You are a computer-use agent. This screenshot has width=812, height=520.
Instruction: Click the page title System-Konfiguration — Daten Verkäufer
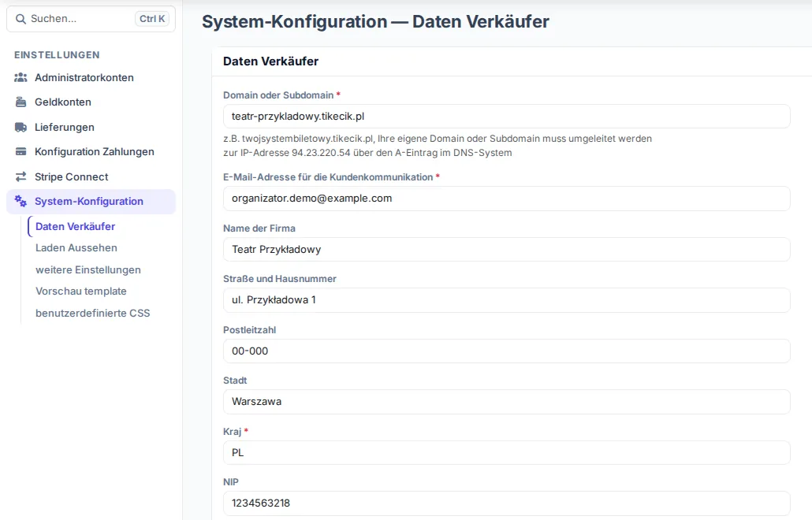tap(375, 22)
